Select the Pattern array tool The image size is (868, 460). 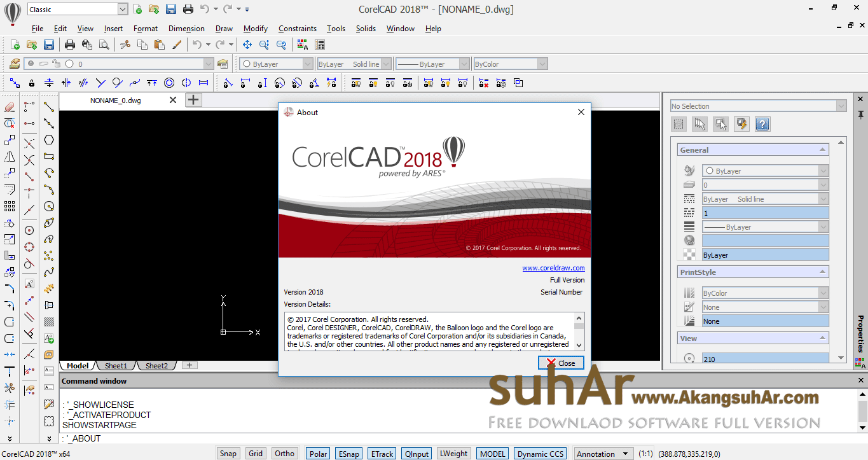tap(10, 206)
